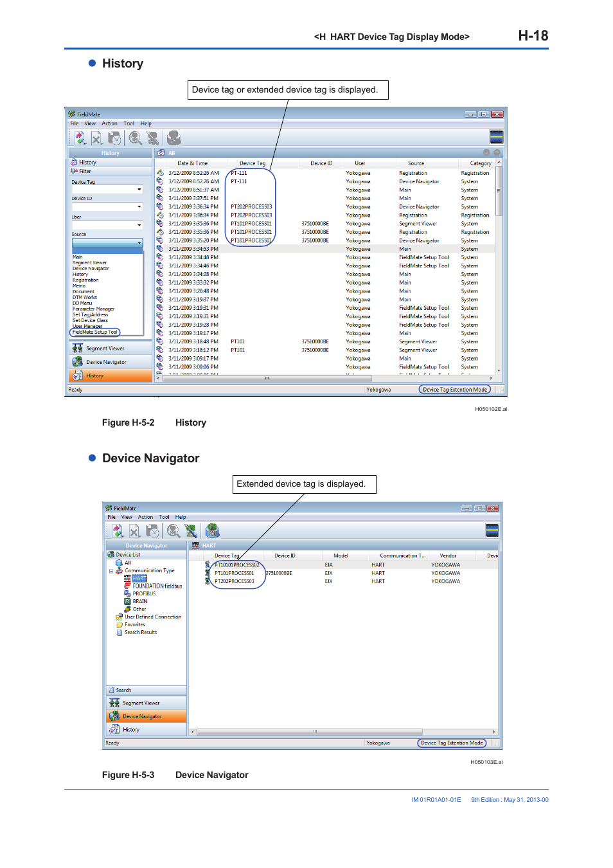Open Tool menu in Device Navigator window
The image size is (613, 868).
point(164,517)
